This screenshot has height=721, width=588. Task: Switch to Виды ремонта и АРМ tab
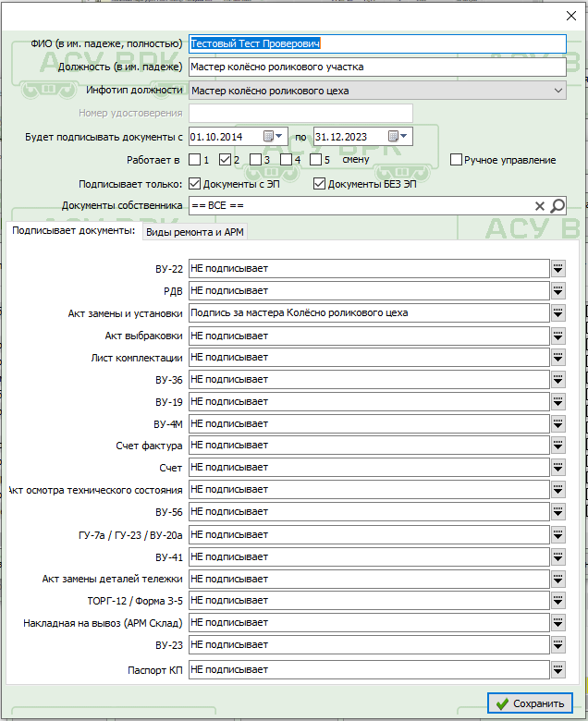195,232
